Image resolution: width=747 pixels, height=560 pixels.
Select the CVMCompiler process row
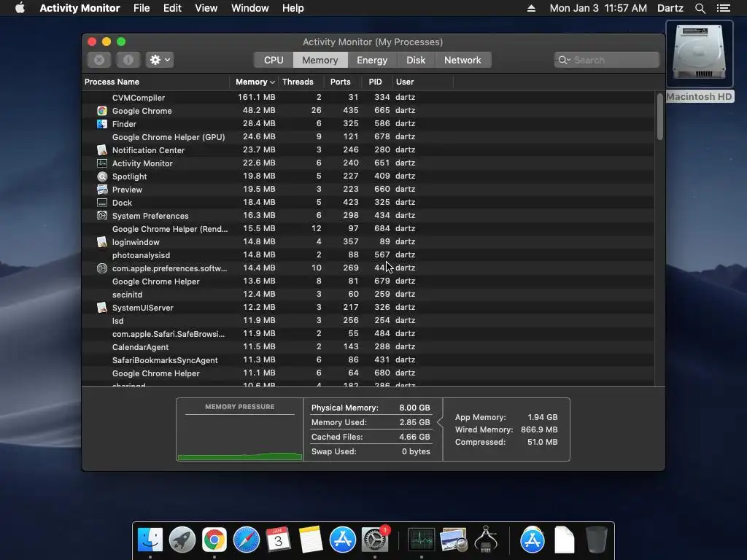(368, 98)
